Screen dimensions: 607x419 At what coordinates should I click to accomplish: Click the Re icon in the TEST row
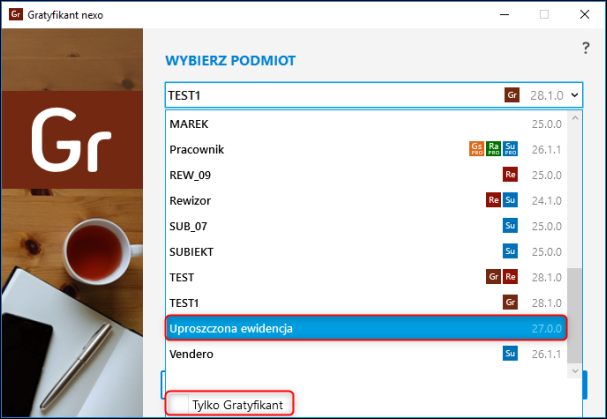[x=510, y=276]
